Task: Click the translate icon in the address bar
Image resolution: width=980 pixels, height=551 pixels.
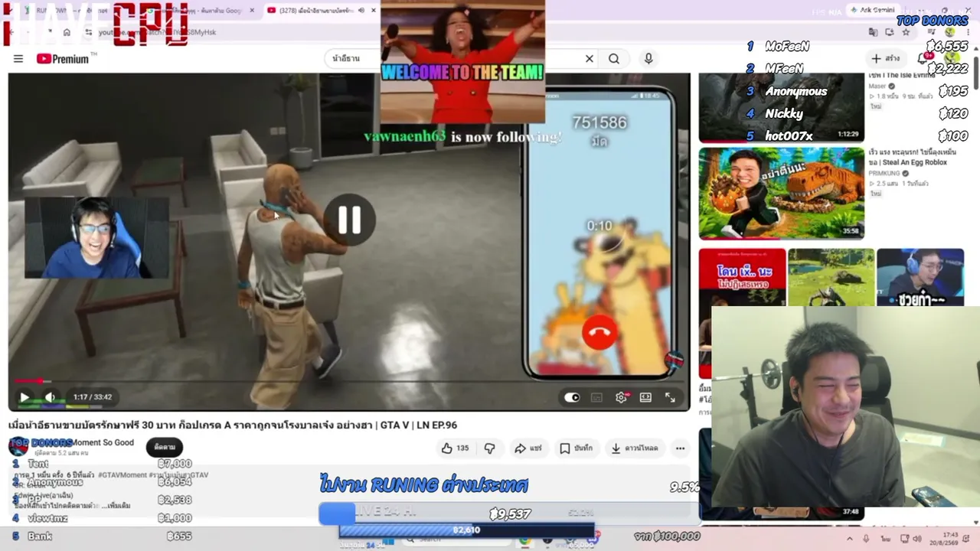Action: click(873, 32)
